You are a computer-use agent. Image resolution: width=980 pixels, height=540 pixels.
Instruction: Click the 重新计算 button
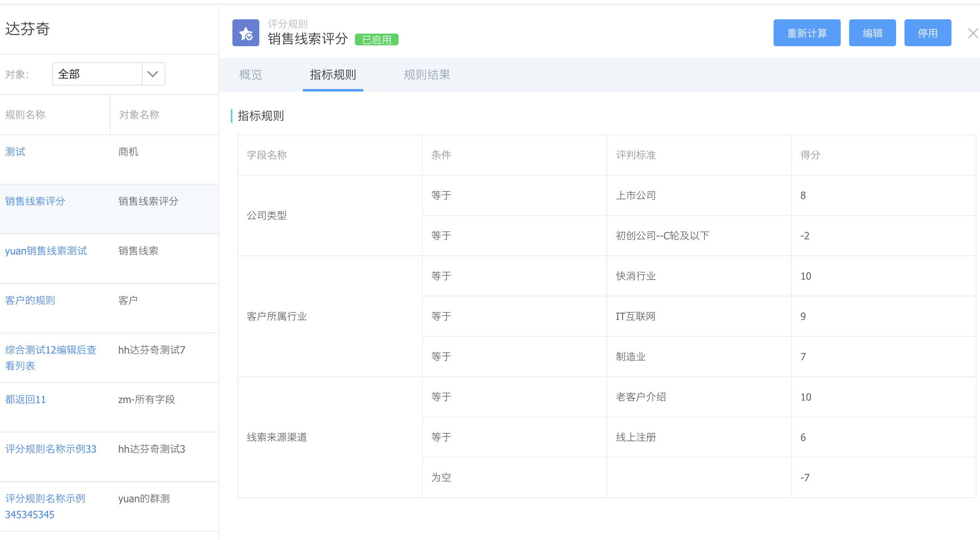click(x=807, y=33)
